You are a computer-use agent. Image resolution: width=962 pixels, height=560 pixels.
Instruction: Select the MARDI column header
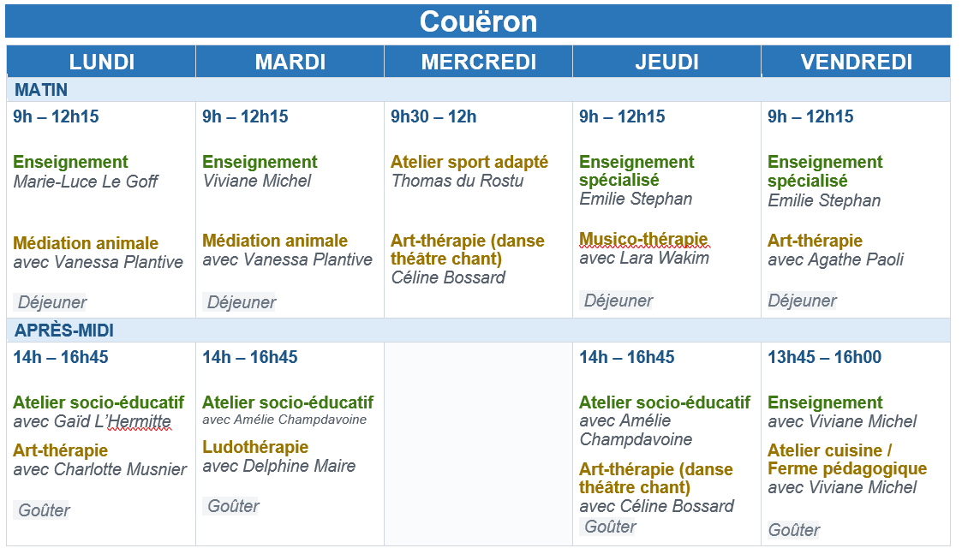click(x=290, y=62)
